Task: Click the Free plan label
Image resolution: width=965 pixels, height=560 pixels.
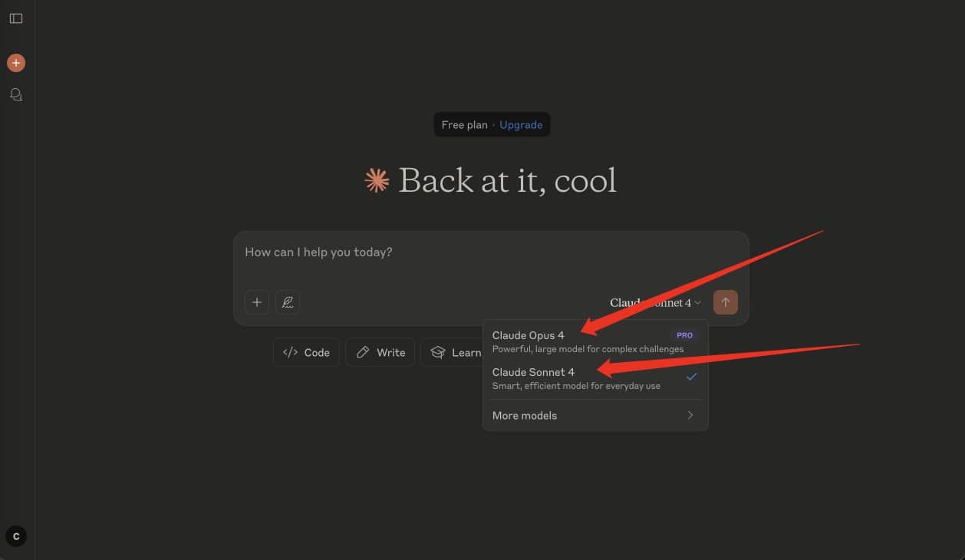Action: coord(464,125)
